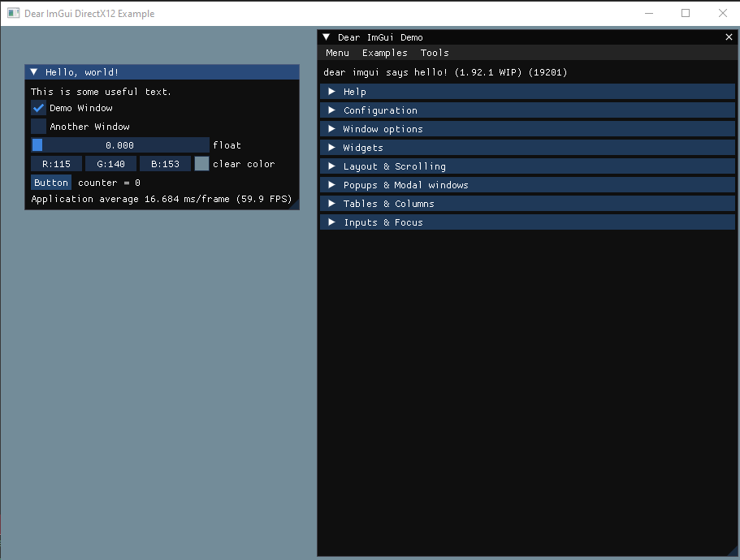This screenshot has height=560, width=740.
Task: Expand the Window options section
Action: click(x=527, y=129)
